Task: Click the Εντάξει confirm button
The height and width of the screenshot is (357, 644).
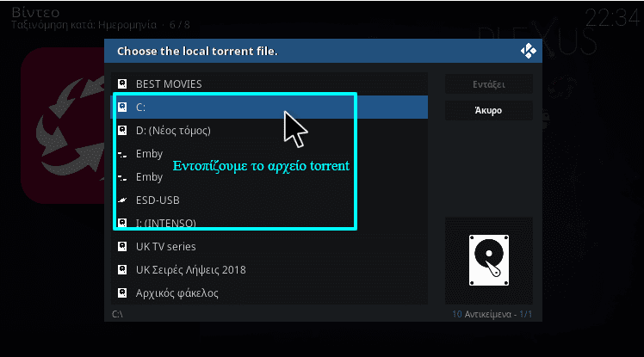Action: pos(489,84)
